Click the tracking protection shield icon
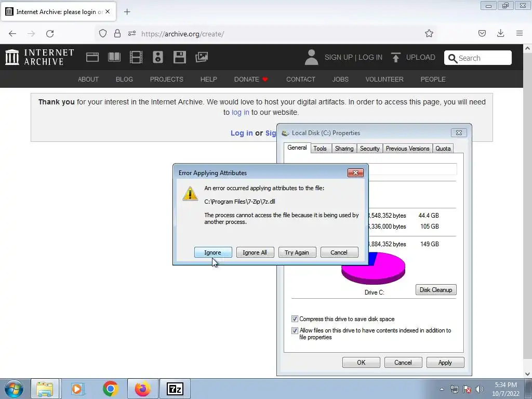Screen dimensions: 532x399 [103, 34]
